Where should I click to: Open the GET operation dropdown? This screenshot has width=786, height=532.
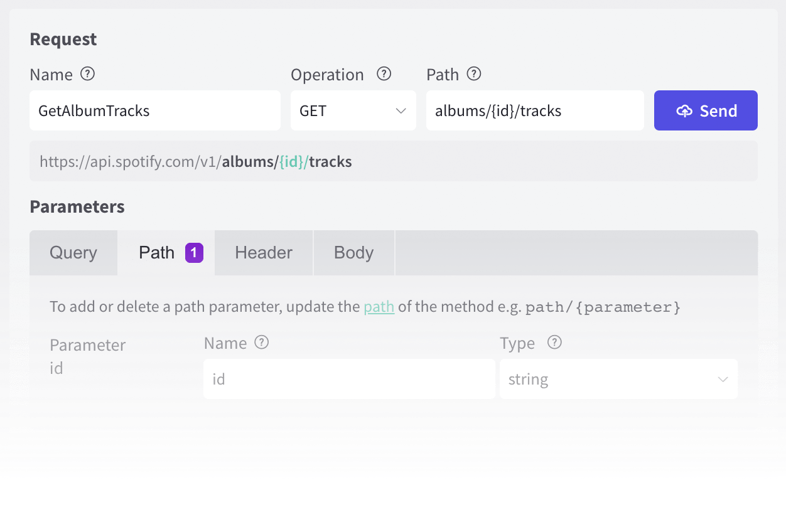353,111
